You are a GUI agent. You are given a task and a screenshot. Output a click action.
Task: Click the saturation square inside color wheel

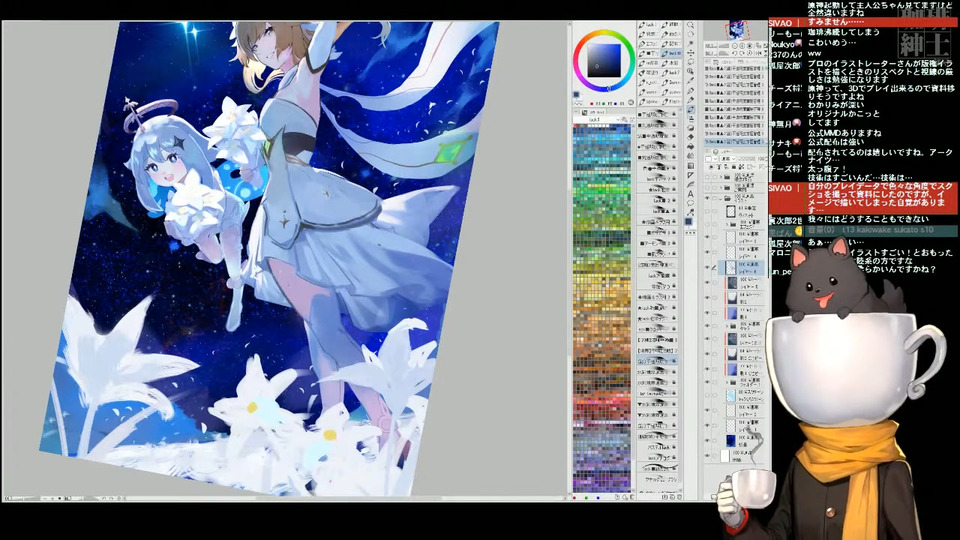(604, 59)
